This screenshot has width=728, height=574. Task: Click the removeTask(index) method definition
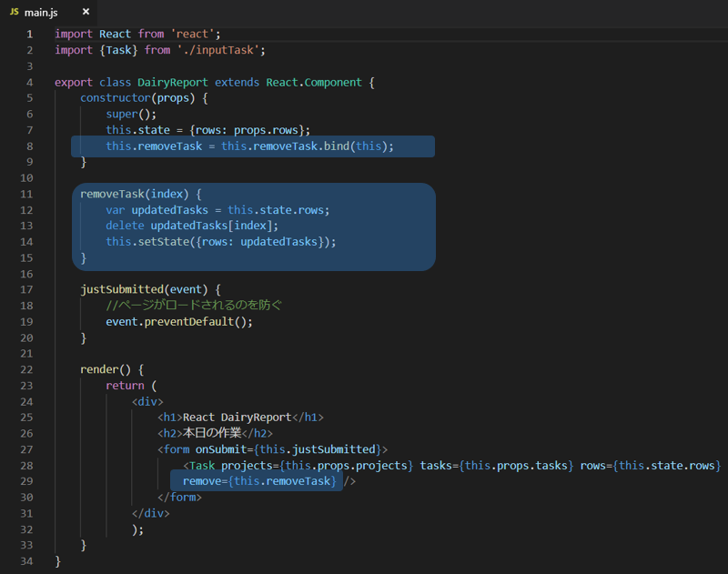pyautogui.click(x=141, y=194)
